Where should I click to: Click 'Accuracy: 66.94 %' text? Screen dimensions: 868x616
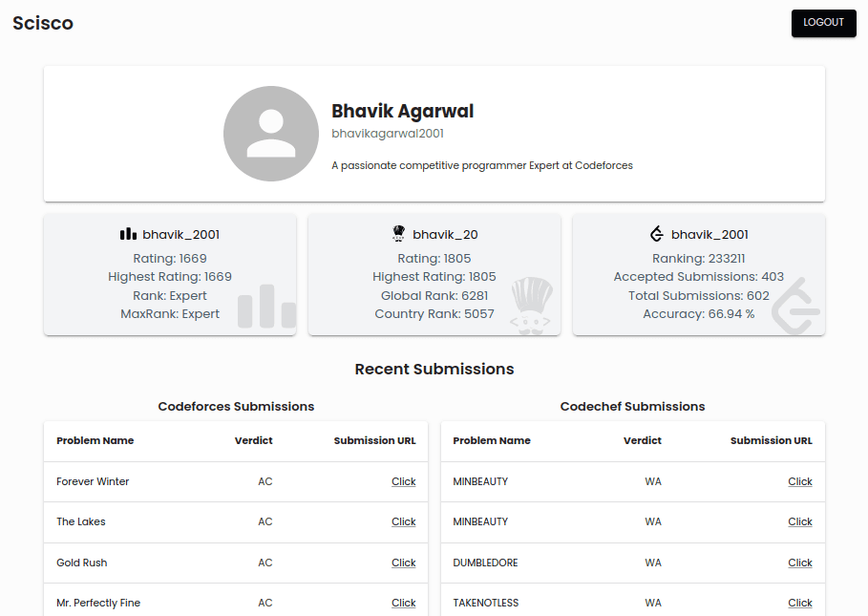click(699, 314)
